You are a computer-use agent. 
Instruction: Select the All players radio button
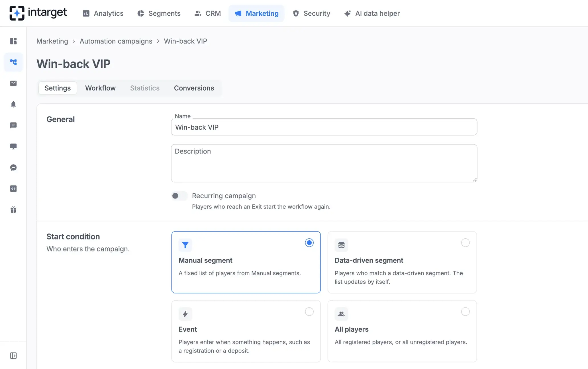click(x=465, y=311)
